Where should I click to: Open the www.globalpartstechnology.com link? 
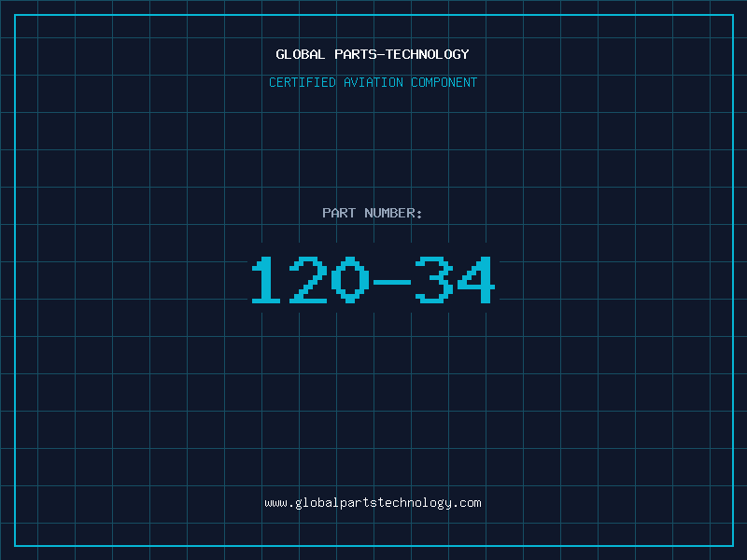coord(373,503)
